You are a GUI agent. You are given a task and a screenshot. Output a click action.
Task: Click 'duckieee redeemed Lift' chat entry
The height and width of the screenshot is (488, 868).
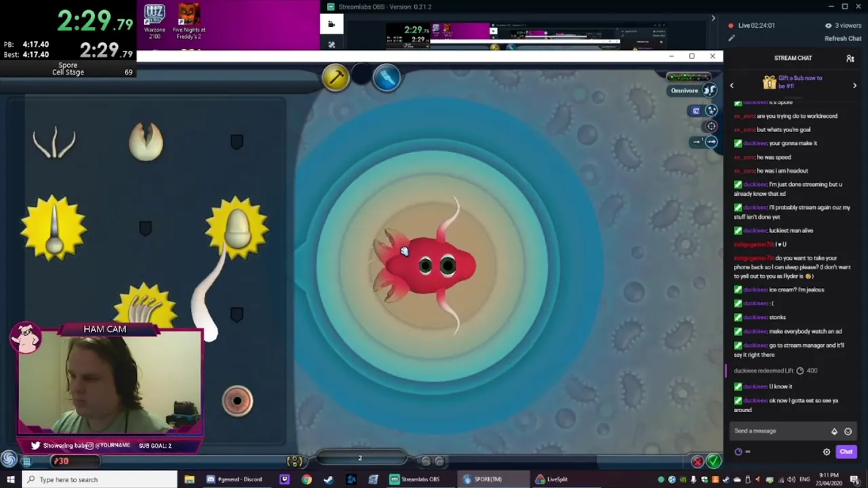pyautogui.click(x=775, y=371)
